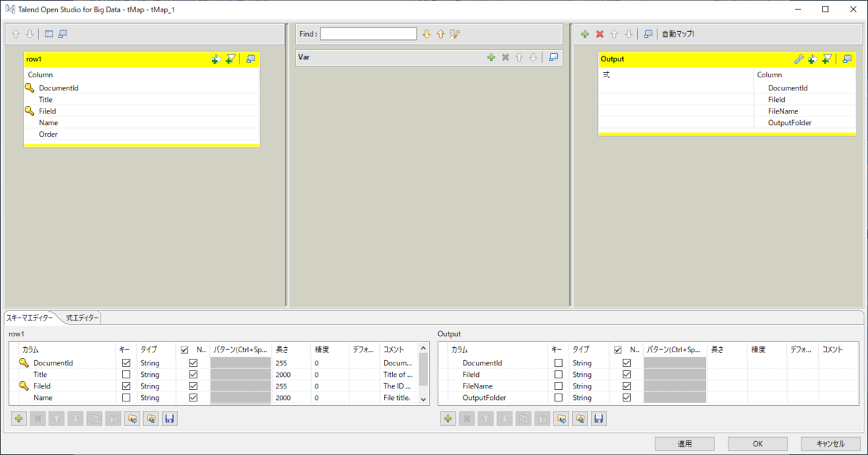The width and height of the screenshot is (868, 455).
Task: Click into the Find input field
Action: point(369,34)
